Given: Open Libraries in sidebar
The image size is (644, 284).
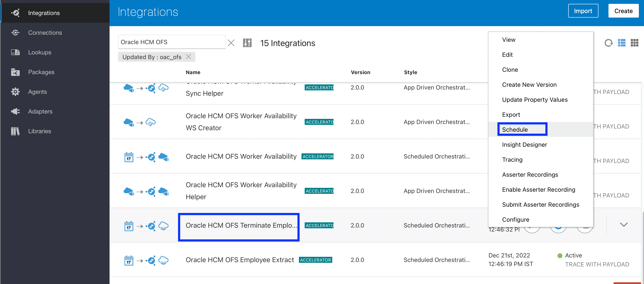Looking at the screenshot, I should pos(39,131).
